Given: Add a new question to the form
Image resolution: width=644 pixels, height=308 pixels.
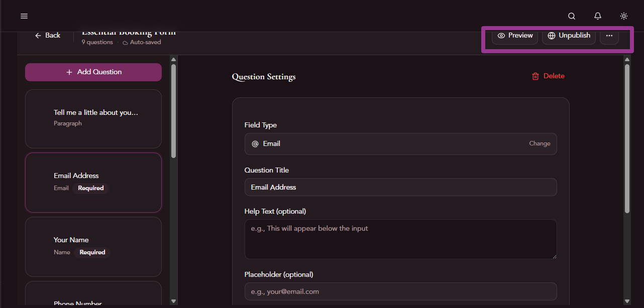Looking at the screenshot, I should 93,72.
